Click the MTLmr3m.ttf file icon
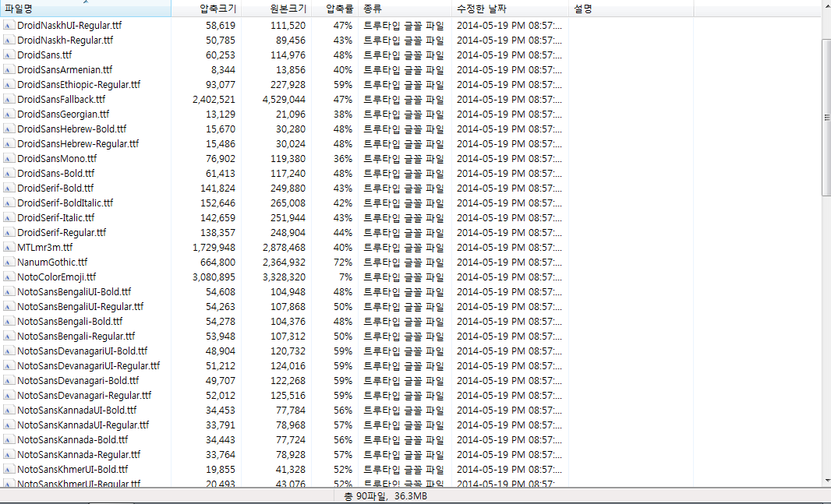Image resolution: width=831 pixels, height=504 pixels. pyautogui.click(x=9, y=248)
